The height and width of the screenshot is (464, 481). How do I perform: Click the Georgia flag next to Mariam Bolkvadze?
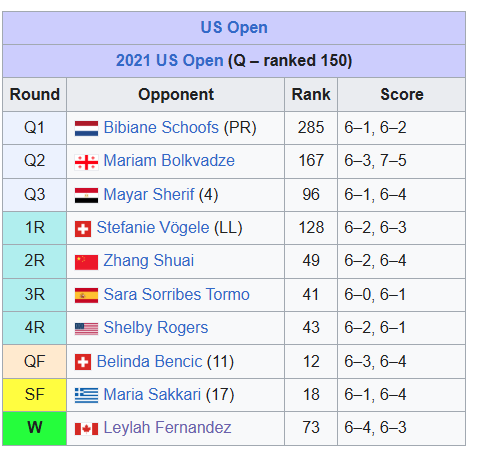pos(86,162)
